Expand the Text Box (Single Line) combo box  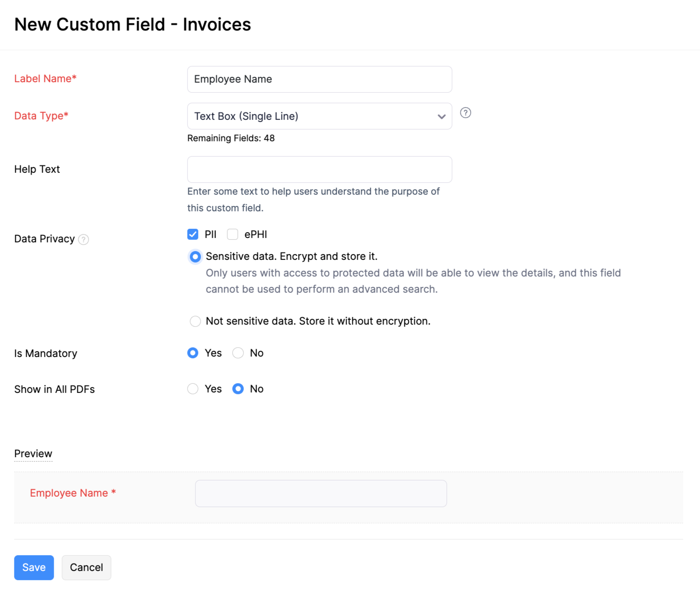(x=319, y=116)
